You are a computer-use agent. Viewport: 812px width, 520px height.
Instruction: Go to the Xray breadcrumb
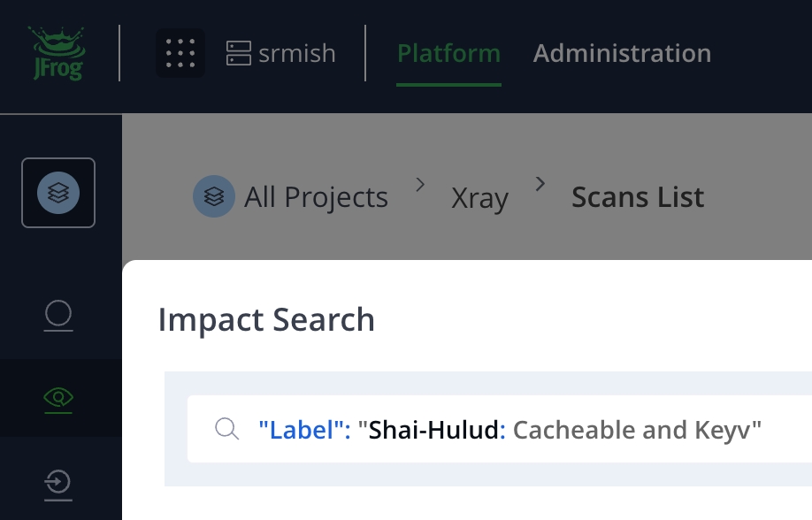coord(479,198)
